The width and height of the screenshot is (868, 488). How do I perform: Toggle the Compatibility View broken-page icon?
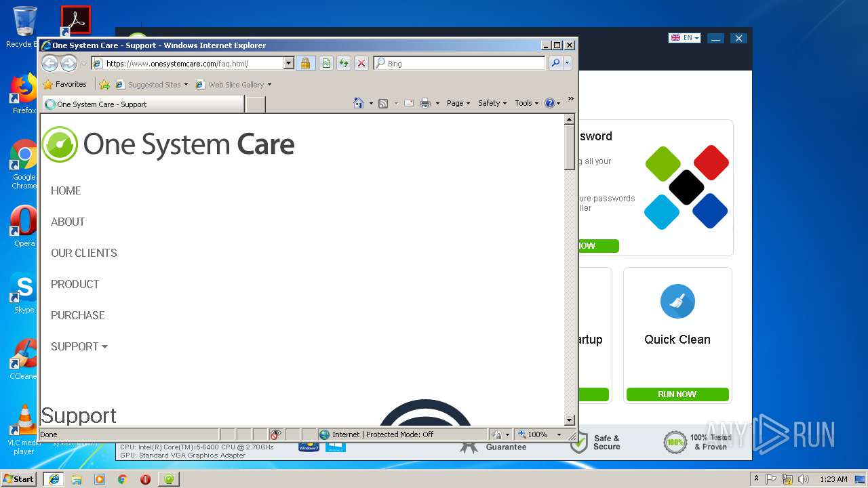(326, 63)
